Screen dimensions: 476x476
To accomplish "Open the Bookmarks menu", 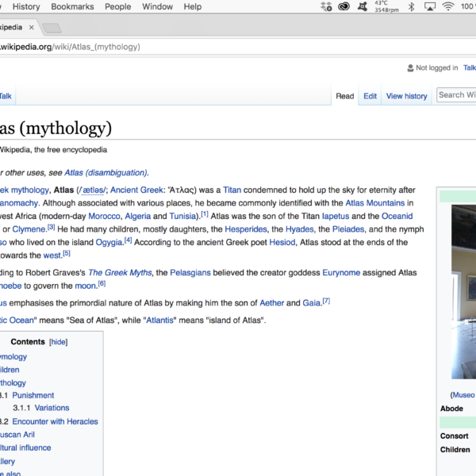I will (72, 6).
